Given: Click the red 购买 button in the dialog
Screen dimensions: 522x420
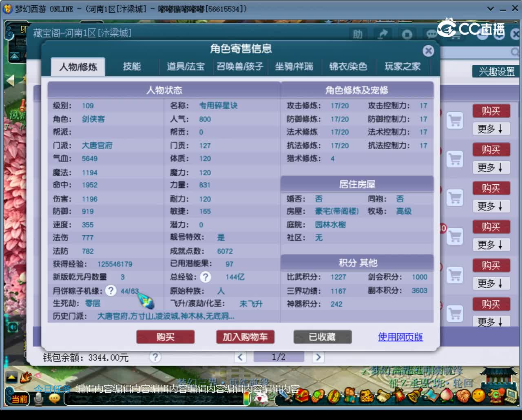Looking at the screenshot, I should (166, 337).
